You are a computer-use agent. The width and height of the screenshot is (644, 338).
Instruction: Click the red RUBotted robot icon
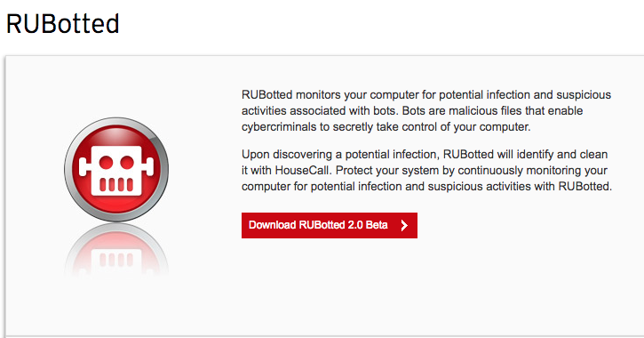tap(116, 169)
